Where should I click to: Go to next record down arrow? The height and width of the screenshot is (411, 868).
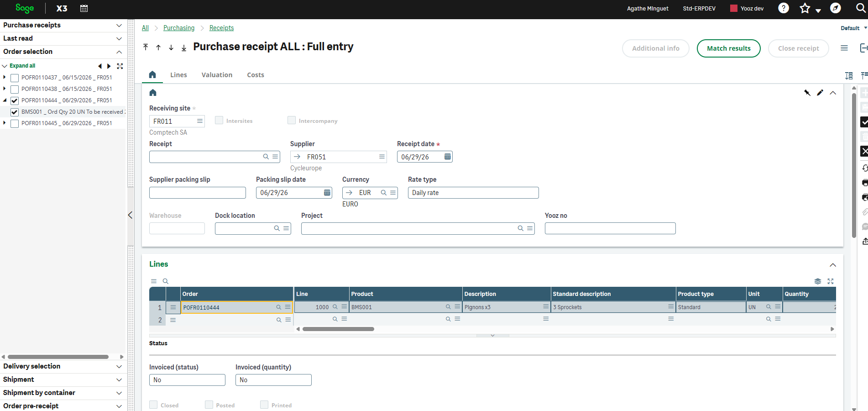pyautogui.click(x=171, y=47)
